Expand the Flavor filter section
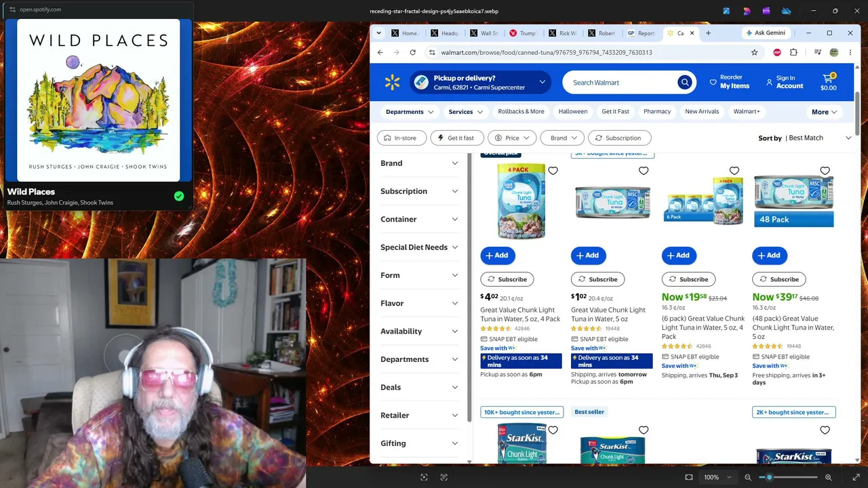Screen dimensions: 868x488 419,304
